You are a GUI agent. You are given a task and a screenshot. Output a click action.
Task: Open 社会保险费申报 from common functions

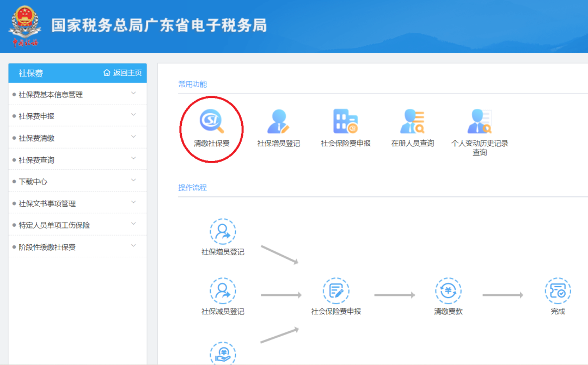(345, 122)
